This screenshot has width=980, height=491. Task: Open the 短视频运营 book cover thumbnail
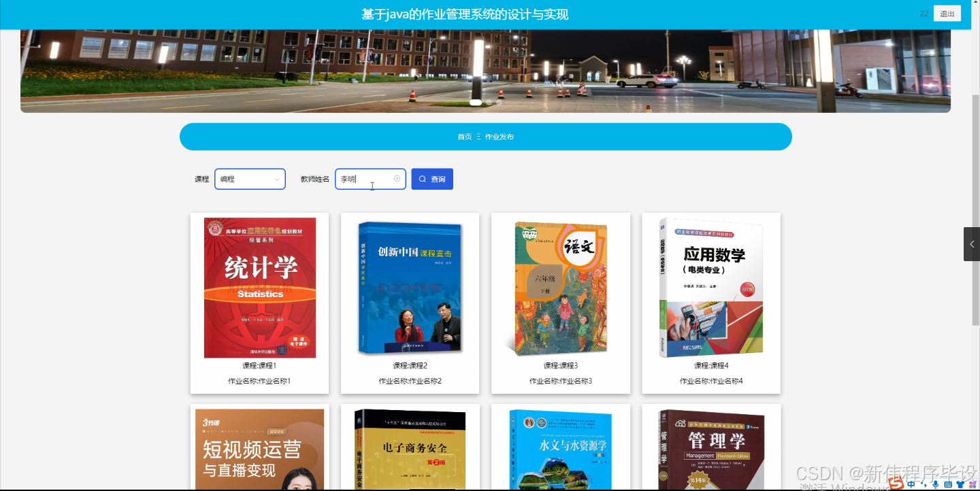(260, 450)
